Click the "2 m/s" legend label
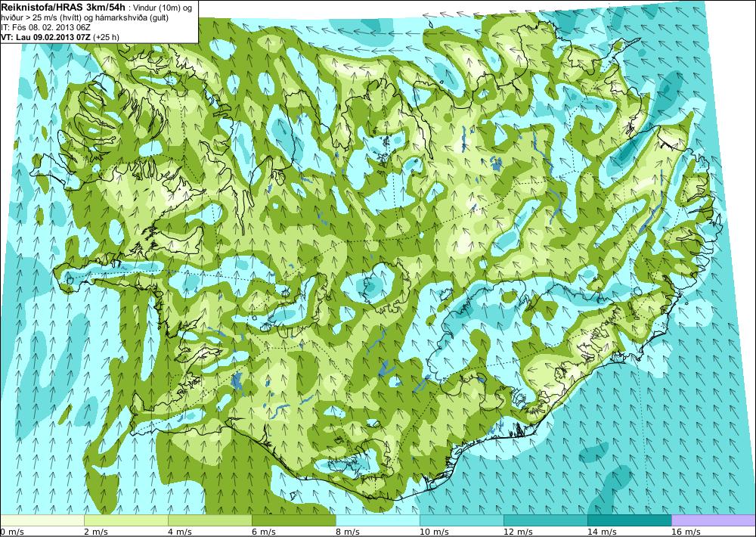Screen dimensions: 756x537 point(97,532)
